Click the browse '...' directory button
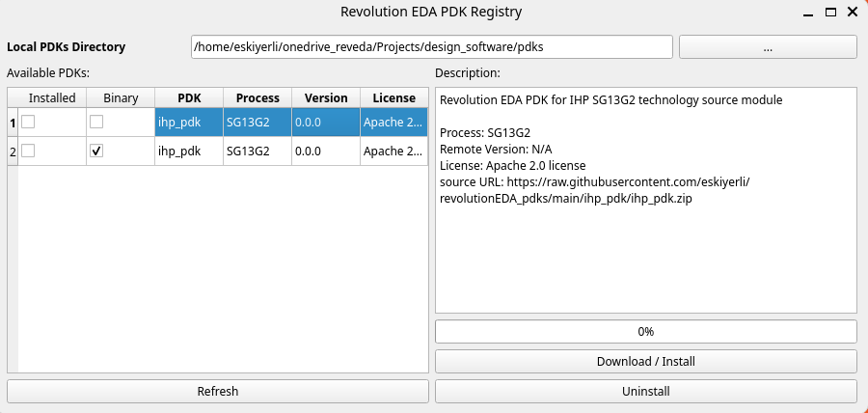This screenshot has height=413, width=868. click(x=768, y=47)
